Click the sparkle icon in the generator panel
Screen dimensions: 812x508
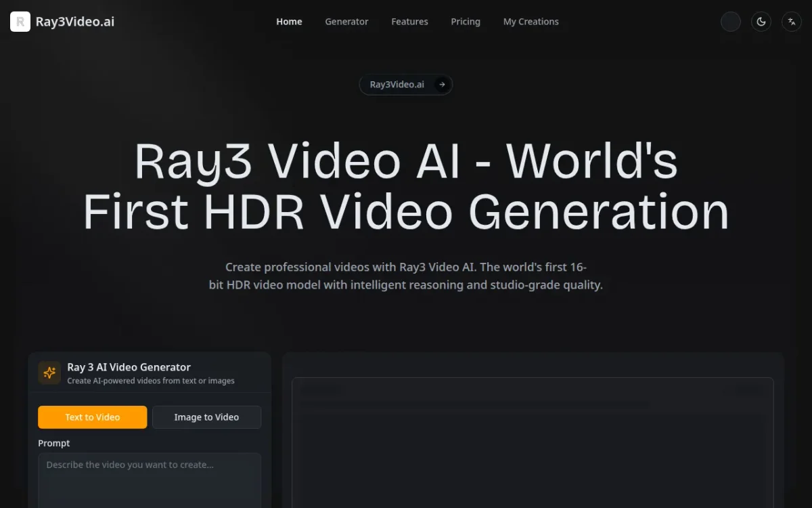[x=49, y=373]
